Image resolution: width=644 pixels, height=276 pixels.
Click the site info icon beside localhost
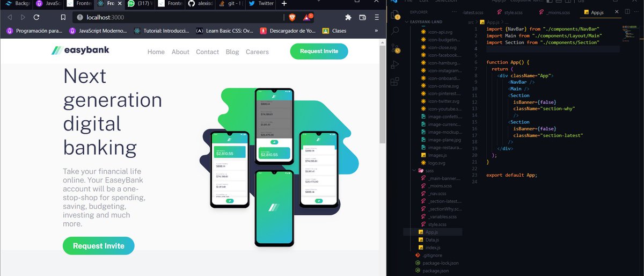point(79,17)
